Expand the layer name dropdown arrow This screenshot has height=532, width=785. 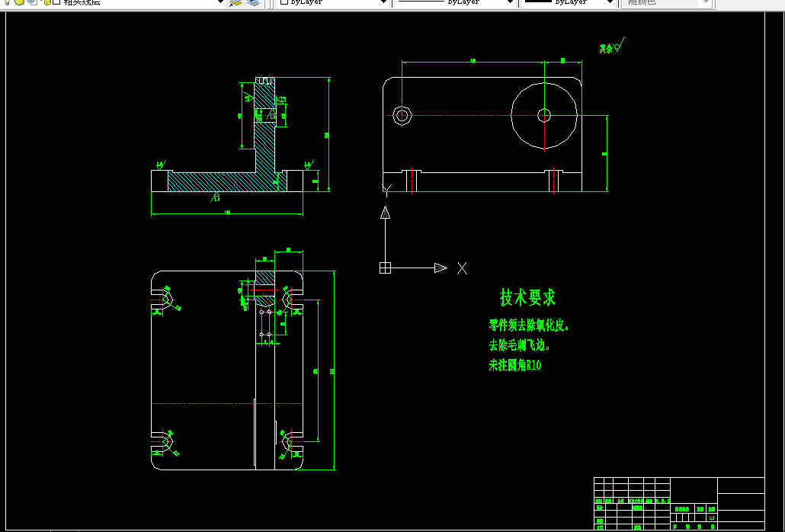[220, 2]
